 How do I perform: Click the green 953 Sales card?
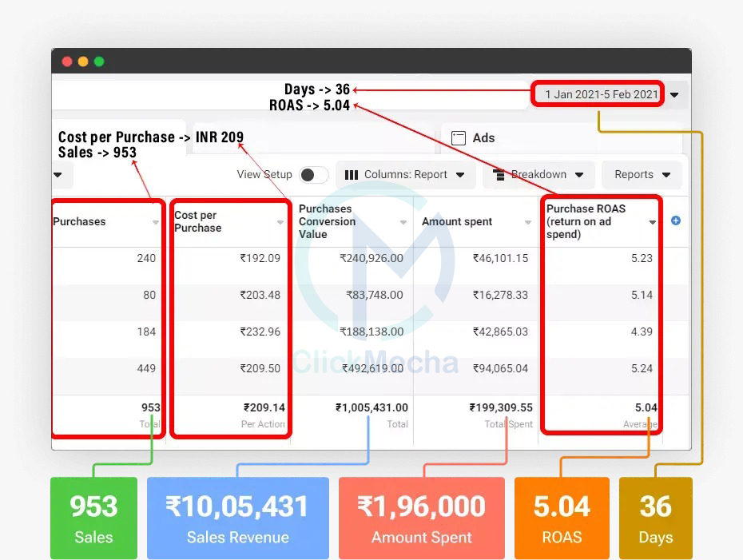(93, 518)
